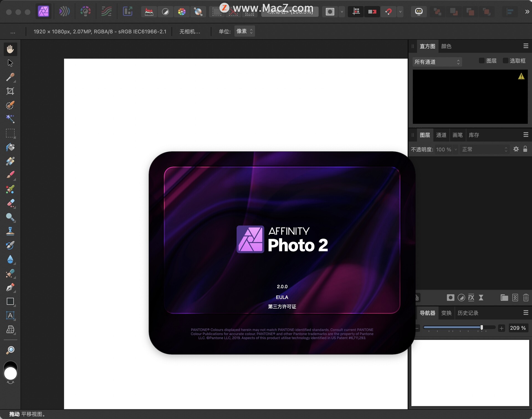
Task: Enable the 选取框 histogram checkbox
Action: 505,61
